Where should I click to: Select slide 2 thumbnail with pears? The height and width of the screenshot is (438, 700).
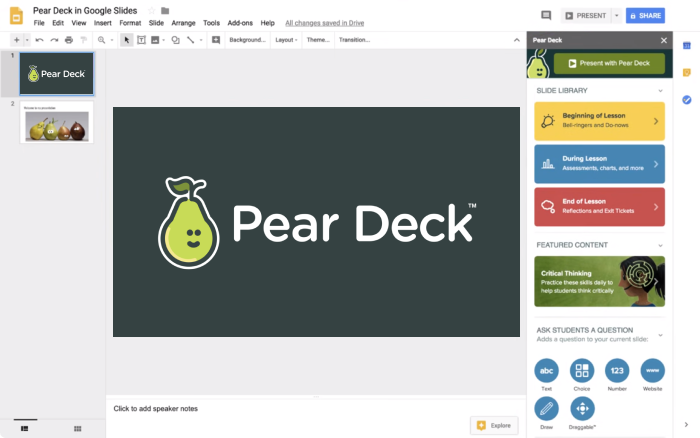click(x=57, y=122)
